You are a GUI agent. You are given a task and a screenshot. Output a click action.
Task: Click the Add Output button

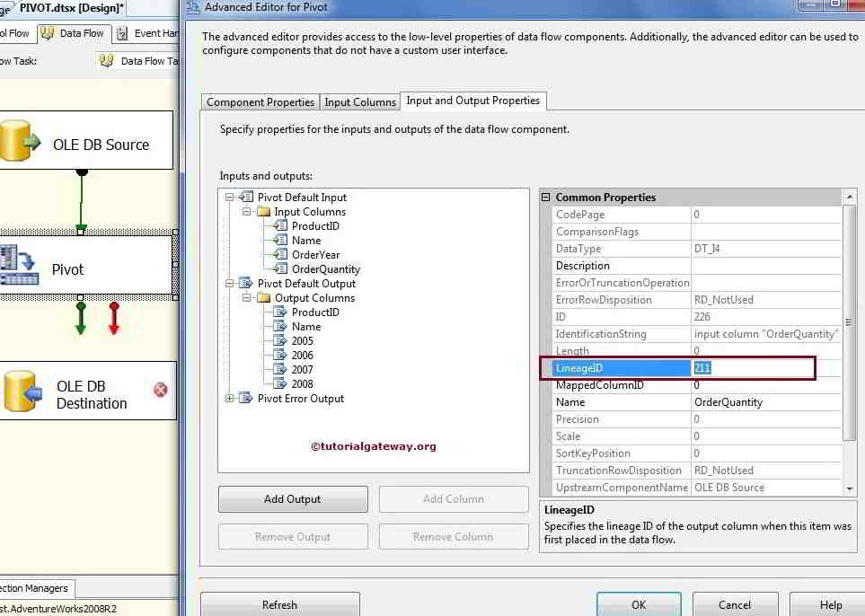(x=292, y=499)
